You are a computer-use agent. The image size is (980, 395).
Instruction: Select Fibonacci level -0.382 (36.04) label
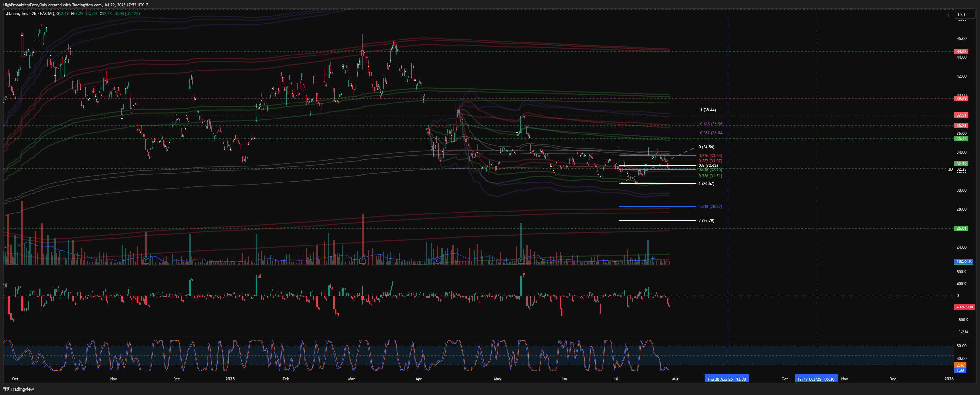(x=711, y=133)
